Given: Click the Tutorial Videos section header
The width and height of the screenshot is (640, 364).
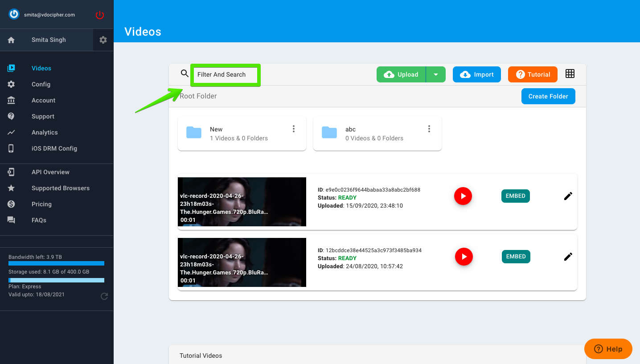Looking at the screenshot, I should (x=201, y=356).
